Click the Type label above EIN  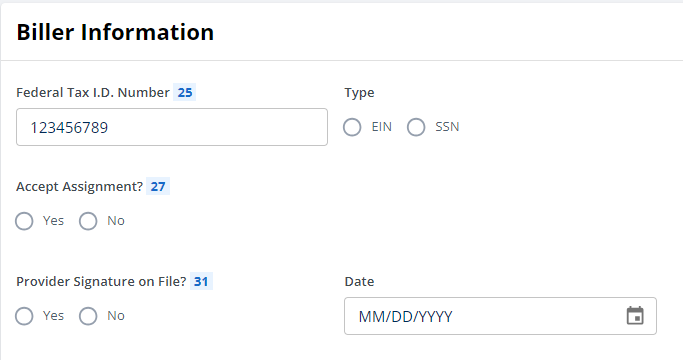(x=359, y=93)
